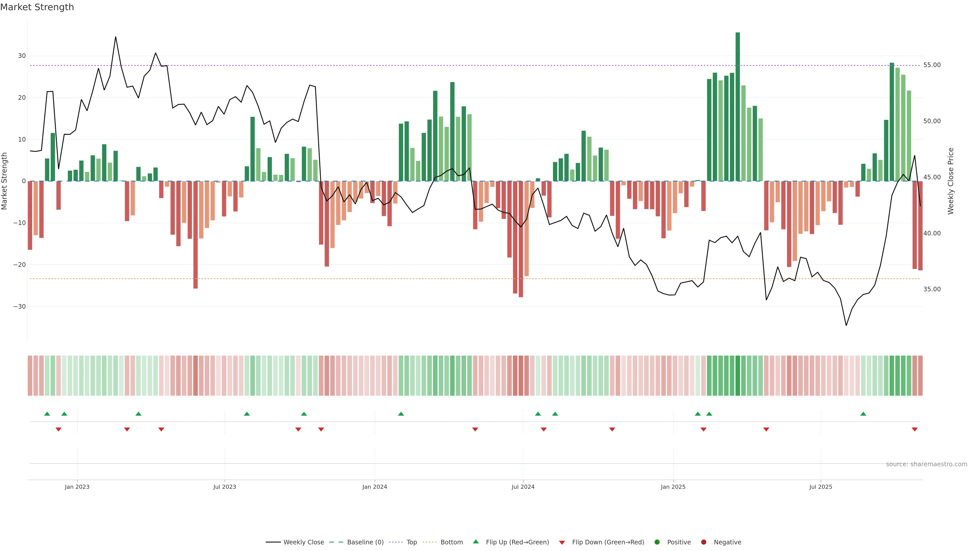Click the Market Strength chart title

click(37, 7)
